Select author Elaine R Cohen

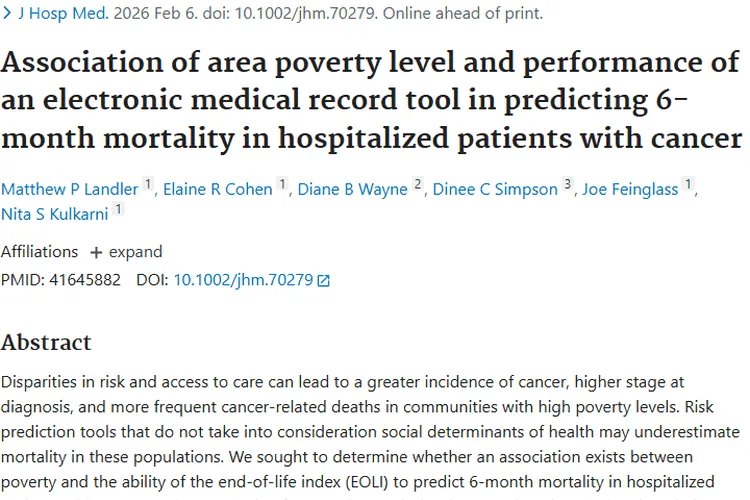coord(219,189)
